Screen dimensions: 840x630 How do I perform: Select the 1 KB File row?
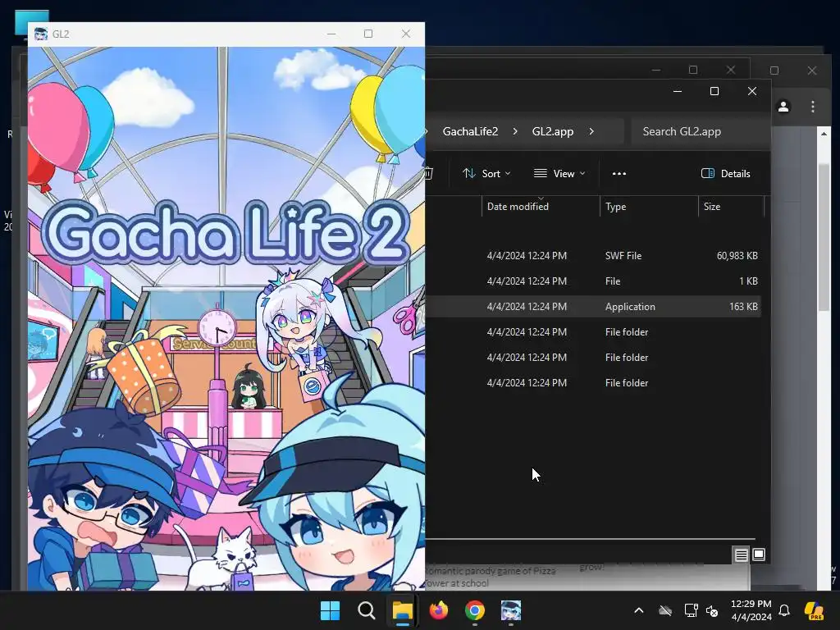[593, 281]
